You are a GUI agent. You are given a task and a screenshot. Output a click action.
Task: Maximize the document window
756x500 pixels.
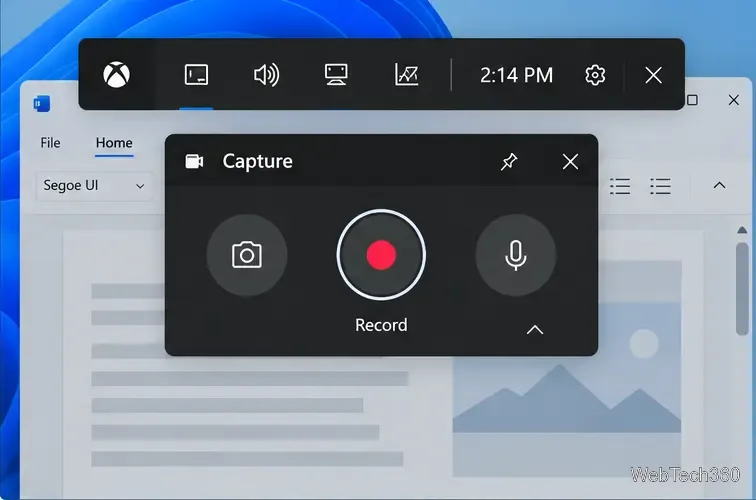pos(692,100)
